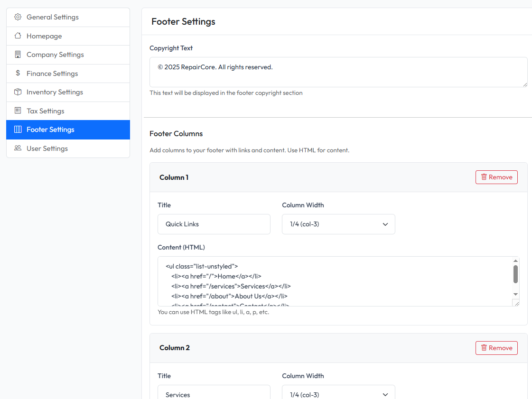Click the gear icon beside General Settings
The image size is (532, 399).
(18, 17)
